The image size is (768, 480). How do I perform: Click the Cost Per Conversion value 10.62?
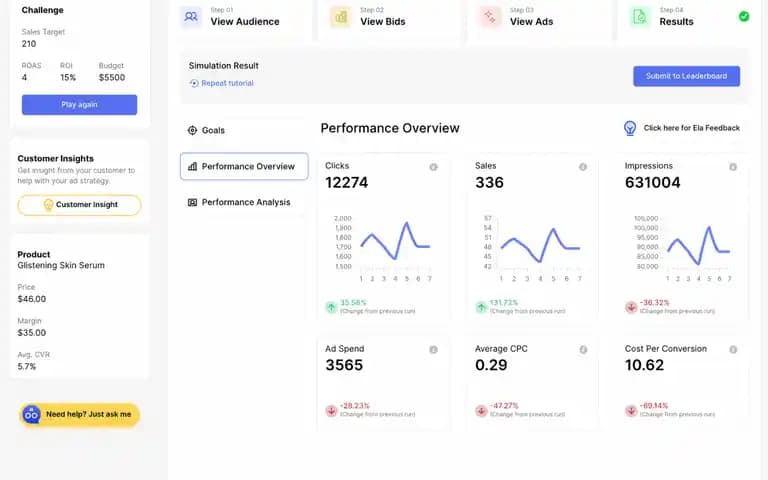pyautogui.click(x=644, y=365)
